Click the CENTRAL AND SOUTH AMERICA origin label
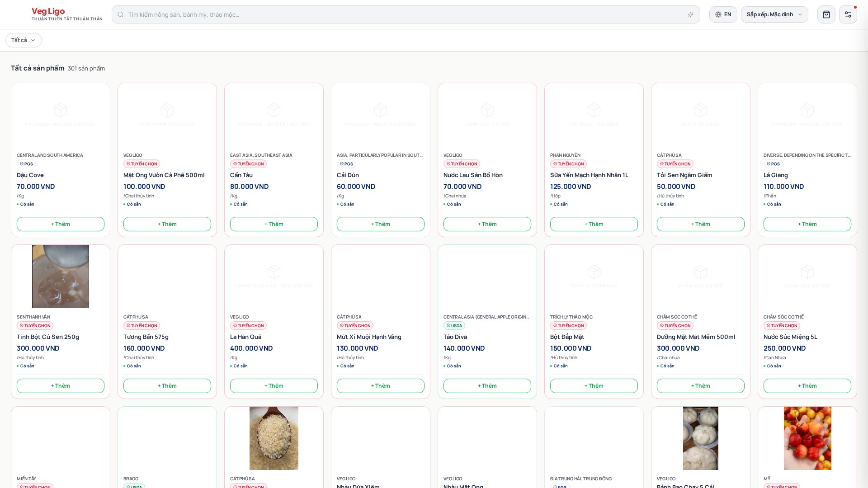868x488 pixels. tap(50, 155)
